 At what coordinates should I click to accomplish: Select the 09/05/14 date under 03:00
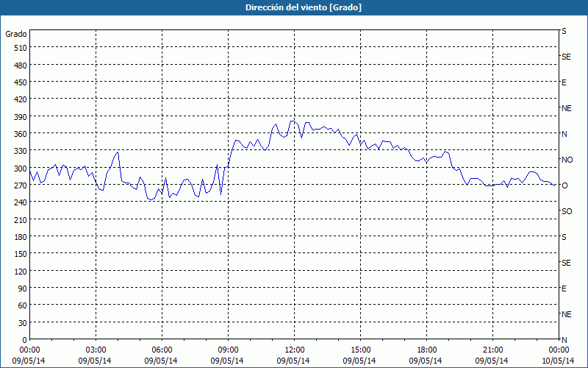pos(95,361)
